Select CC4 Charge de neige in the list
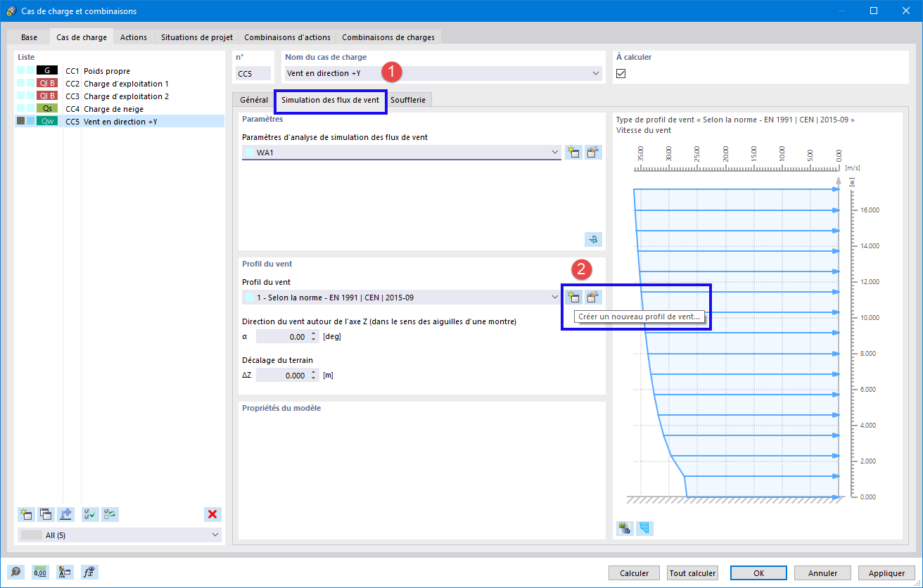 pos(120,109)
